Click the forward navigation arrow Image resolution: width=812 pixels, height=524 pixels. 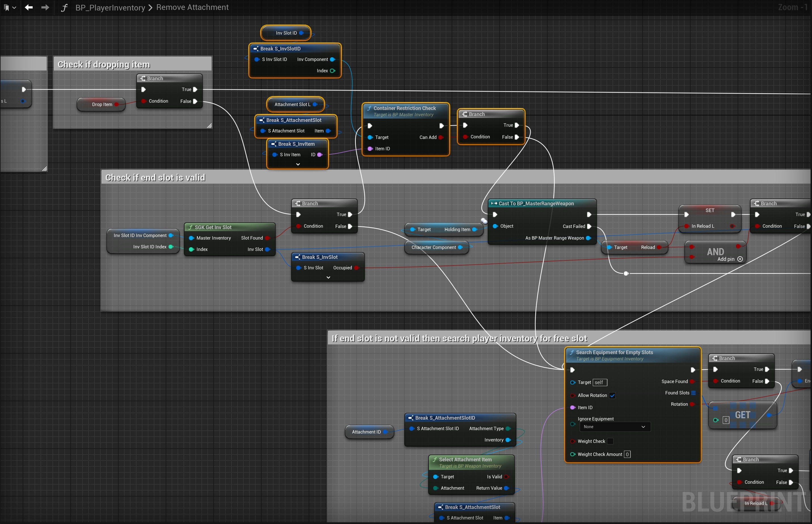pyautogui.click(x=45, y=7)
